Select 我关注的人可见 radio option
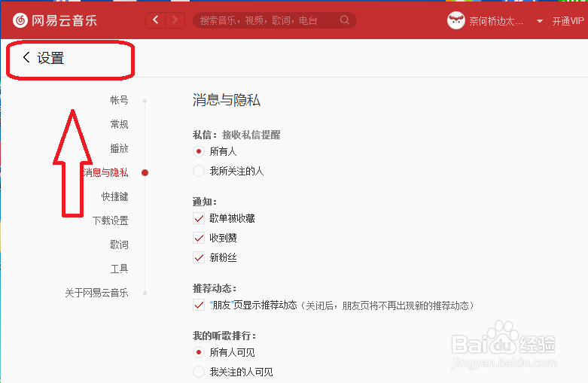The width and height of the screenshot is (588, 383). pyautogui.click(x=198, y=372)
